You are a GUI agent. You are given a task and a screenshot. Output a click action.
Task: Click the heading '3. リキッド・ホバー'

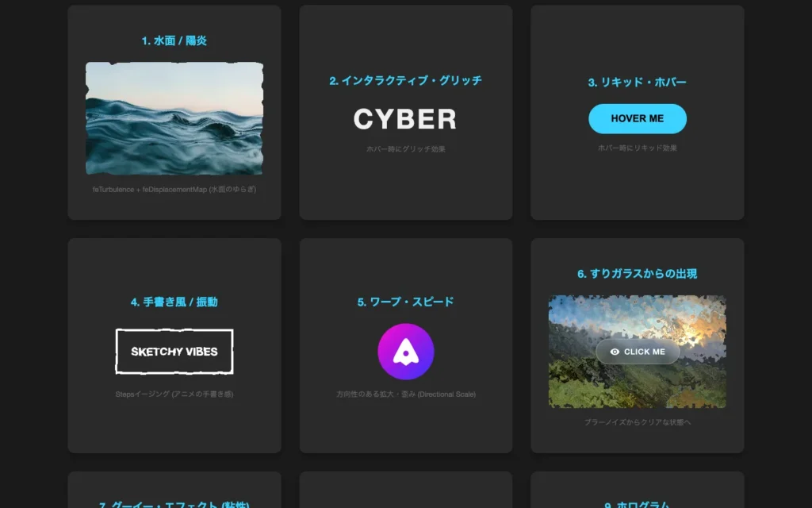click(x=637, y=83)
